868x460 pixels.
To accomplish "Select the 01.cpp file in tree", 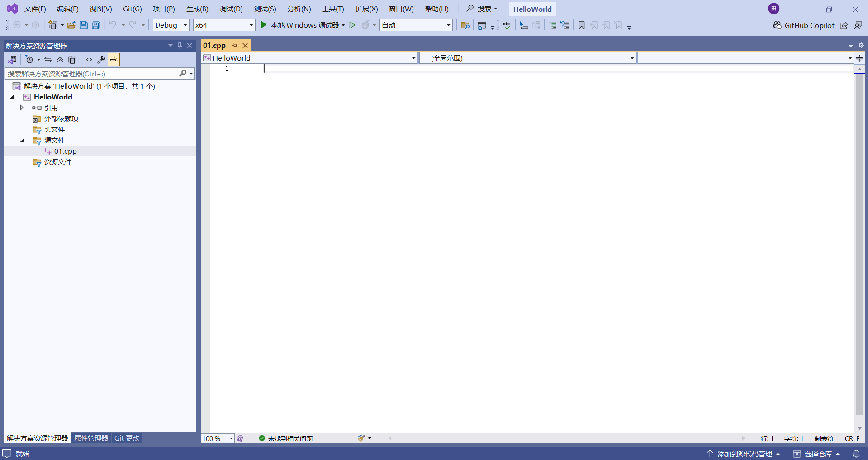I will (x=65, y=151).
